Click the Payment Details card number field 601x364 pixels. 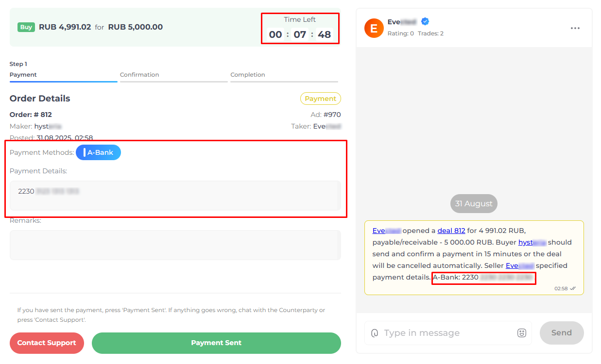175,196
